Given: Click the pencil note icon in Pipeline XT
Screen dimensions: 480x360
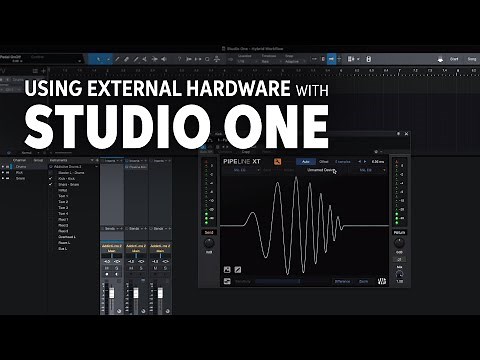Looking at the screenshot, I should (x=238, y=270).
